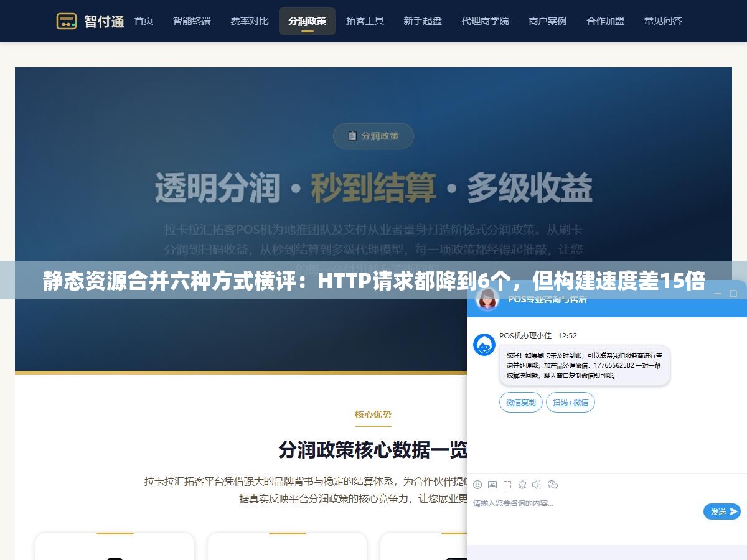This screenshot has height=560, width=747.
Task: Click 扫码+微信 button in chat
Action: pos(570,403)
